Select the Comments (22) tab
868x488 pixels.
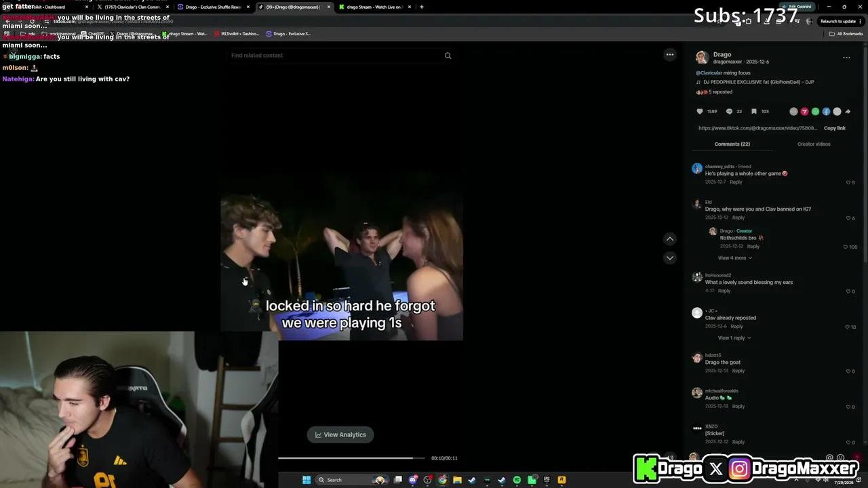[x=732, y=144]
